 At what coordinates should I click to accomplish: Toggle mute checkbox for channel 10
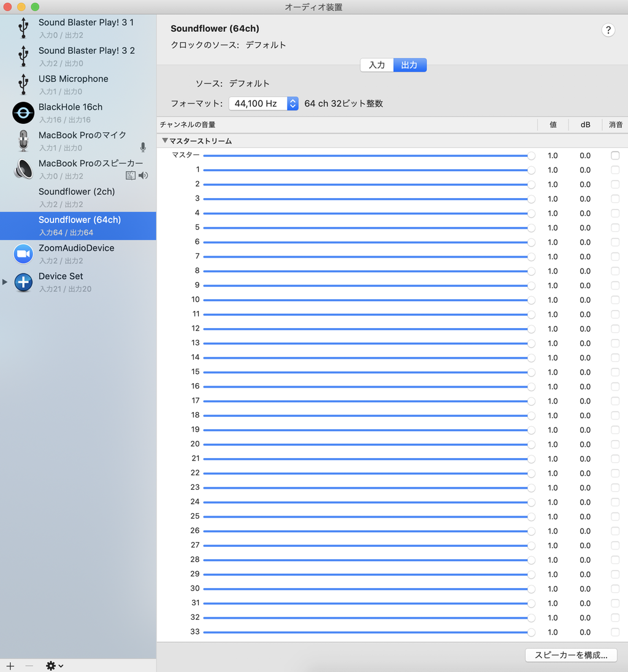tap(615, 300)
